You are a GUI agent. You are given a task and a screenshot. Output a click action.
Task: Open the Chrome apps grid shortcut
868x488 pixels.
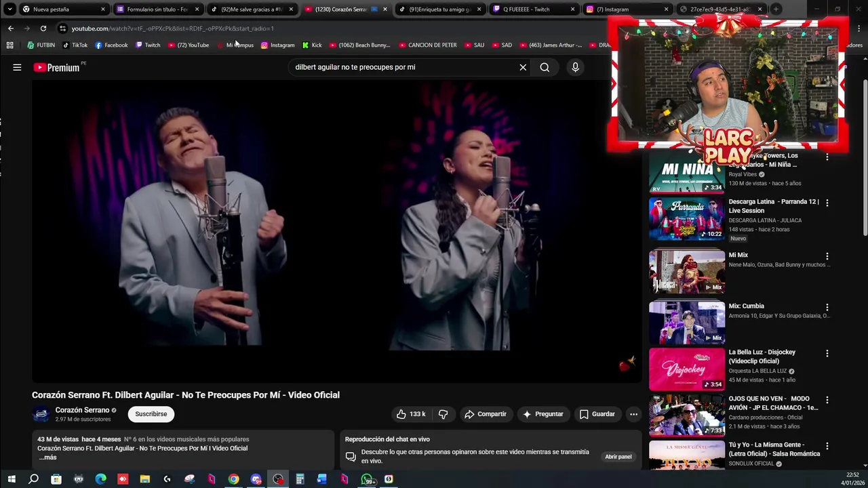point(9,45)
